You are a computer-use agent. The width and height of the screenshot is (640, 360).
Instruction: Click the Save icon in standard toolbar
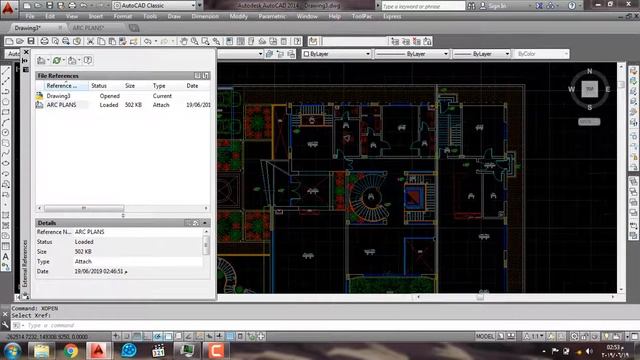pos(31,41)
